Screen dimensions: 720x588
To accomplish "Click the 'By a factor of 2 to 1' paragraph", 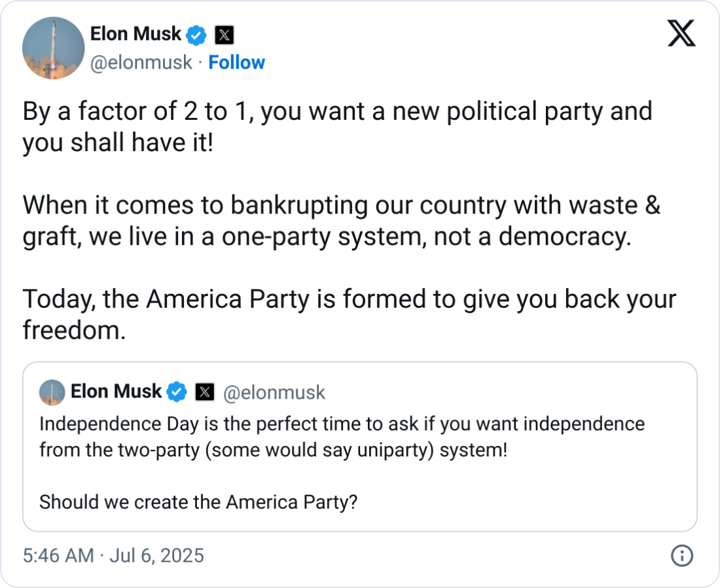I will pos(337,111).
